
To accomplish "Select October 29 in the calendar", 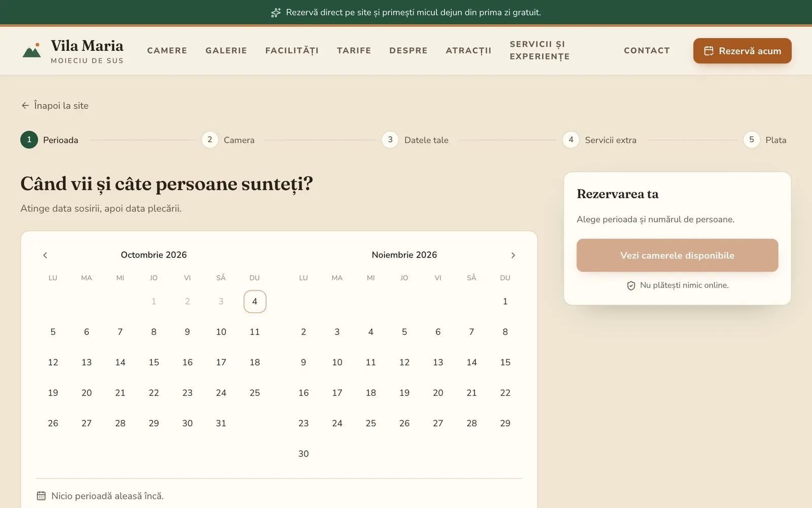I will pyautogui.click(x=154, y=423).
